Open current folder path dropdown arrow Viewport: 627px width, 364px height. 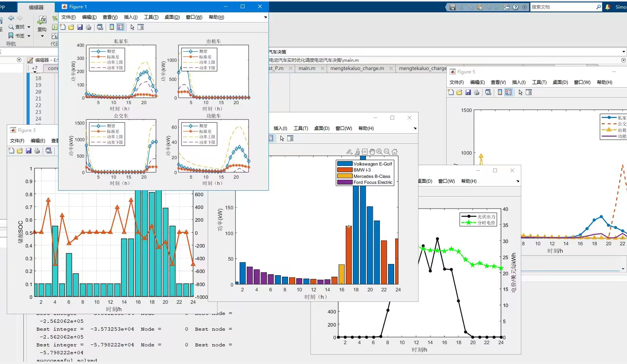tap(624, 52)
